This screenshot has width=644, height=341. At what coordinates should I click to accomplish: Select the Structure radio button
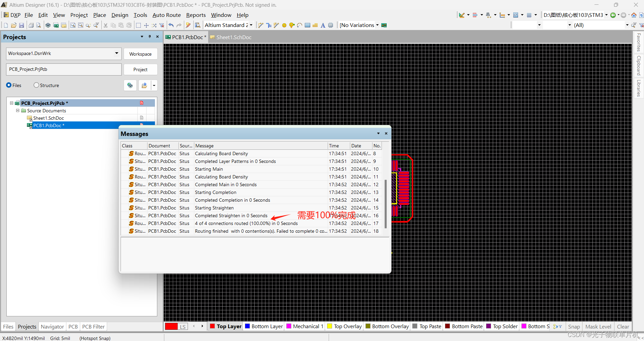[36, 85]
